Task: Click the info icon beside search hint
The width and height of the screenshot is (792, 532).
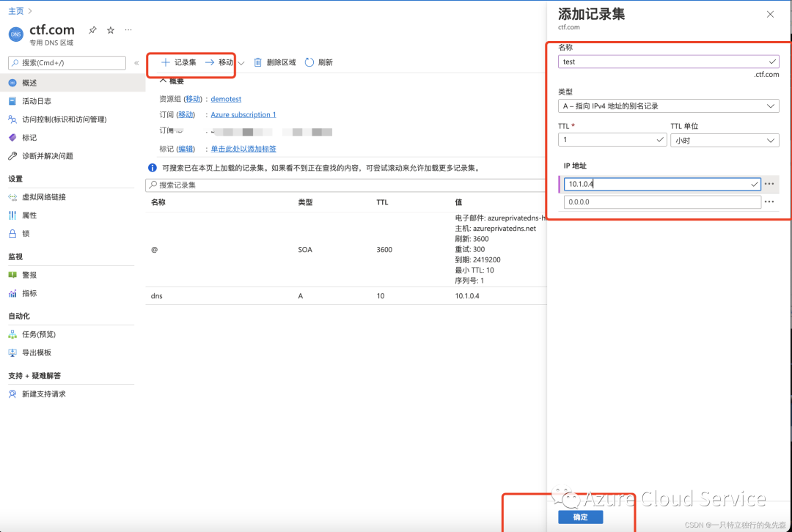Action: point(152,168)
